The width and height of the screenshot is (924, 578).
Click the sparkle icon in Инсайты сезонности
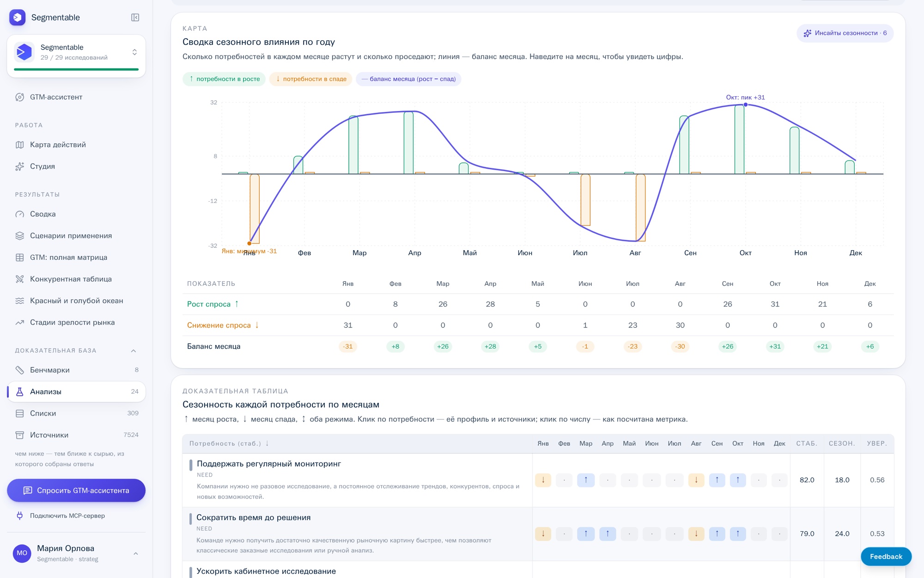[808, 33]
